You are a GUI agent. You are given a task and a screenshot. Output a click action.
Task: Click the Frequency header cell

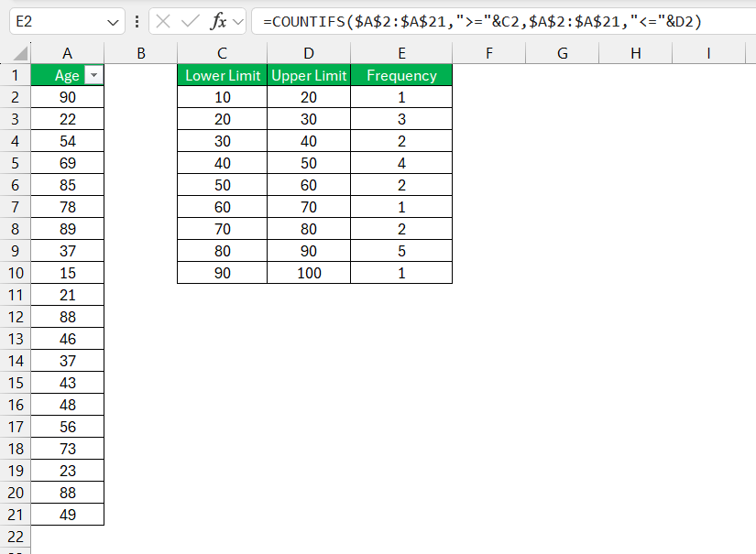point(401,75)
